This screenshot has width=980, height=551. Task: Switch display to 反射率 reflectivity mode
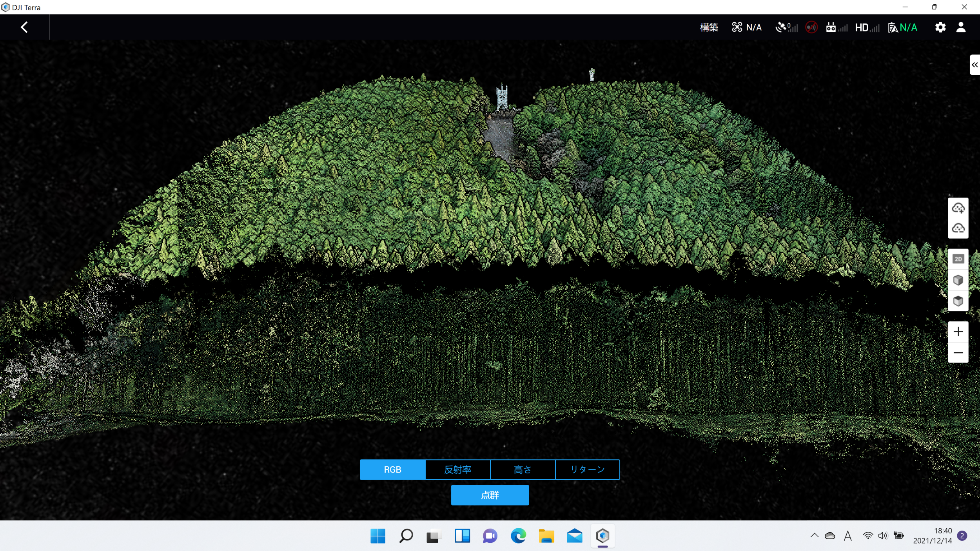tap(457, 469)
